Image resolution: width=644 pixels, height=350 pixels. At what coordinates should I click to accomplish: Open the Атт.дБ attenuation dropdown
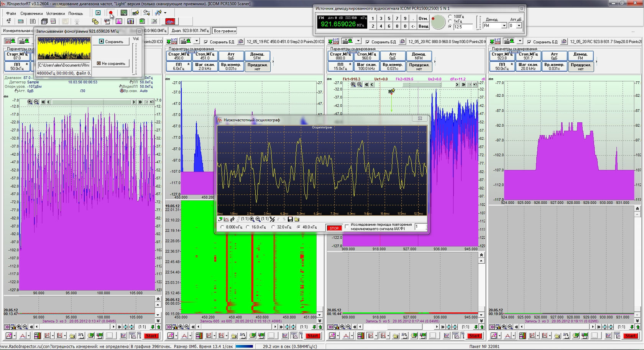click(x=519, y=26)
